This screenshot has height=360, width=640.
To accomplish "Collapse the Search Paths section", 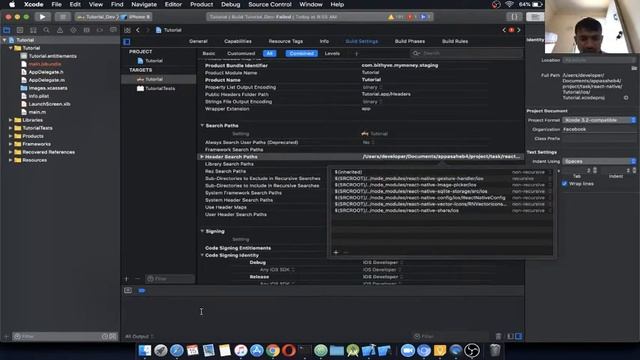I will 202,125.
